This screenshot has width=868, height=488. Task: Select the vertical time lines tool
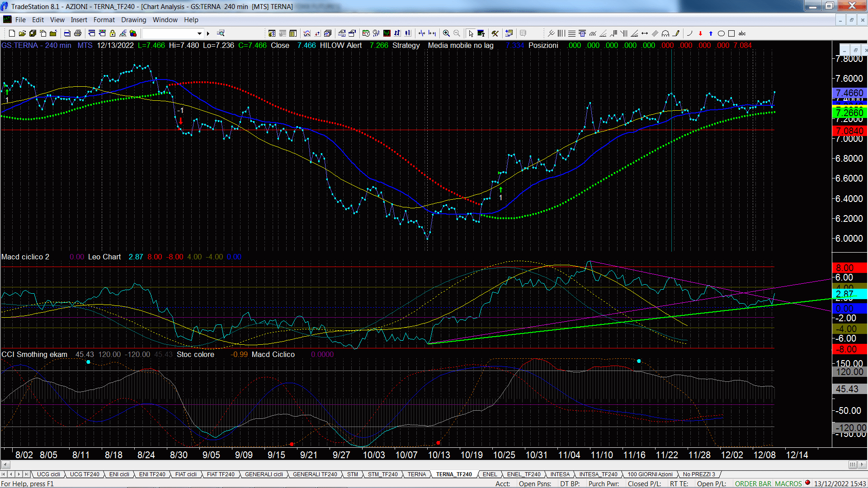pyautogui.click(x=561, y=33)
